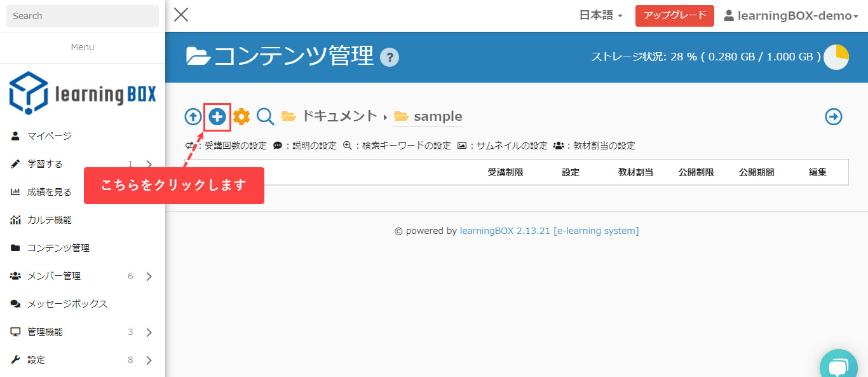Close the side menu with X icon
Screen dimensions: 868x377
tap(181, 15)
